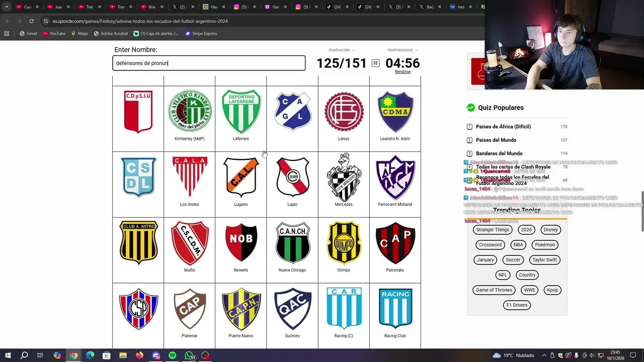Click the unanswered C.D.y.S.J.U red crest
This screenshot has height=362, width=644.
click(x=138, y=112)
